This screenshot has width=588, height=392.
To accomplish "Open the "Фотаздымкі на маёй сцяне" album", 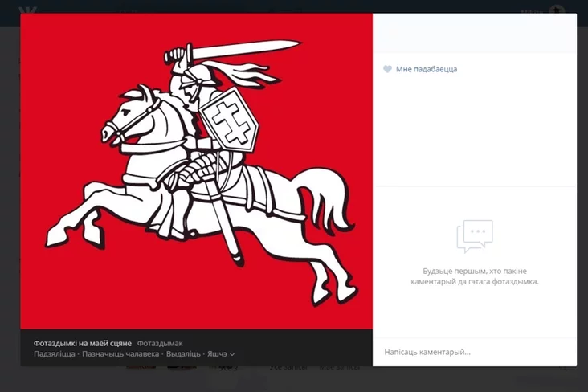I will pyautogui.click(x=82, y=342).
